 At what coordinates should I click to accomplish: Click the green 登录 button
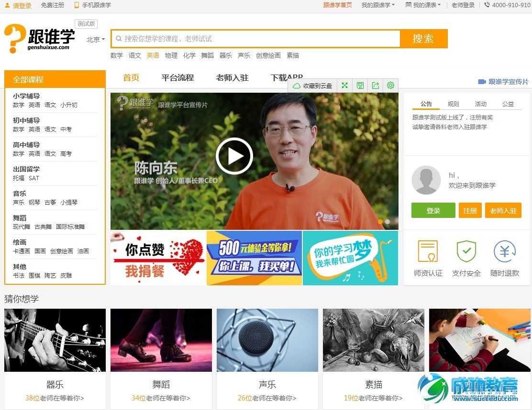coord(432,210)
